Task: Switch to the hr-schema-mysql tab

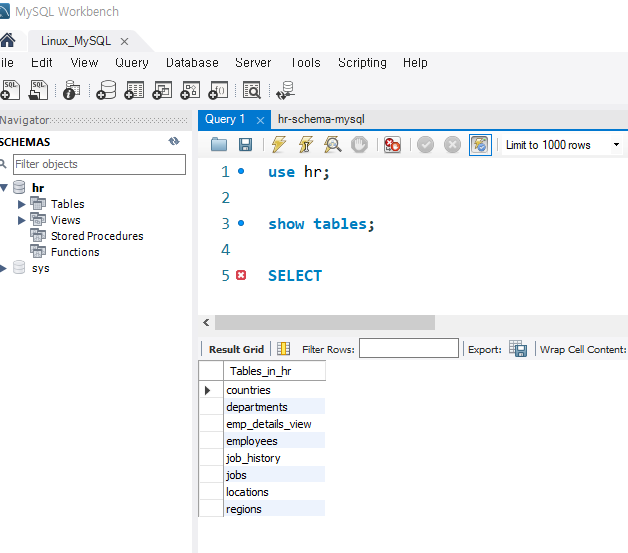Action: [x=321, y=119]
